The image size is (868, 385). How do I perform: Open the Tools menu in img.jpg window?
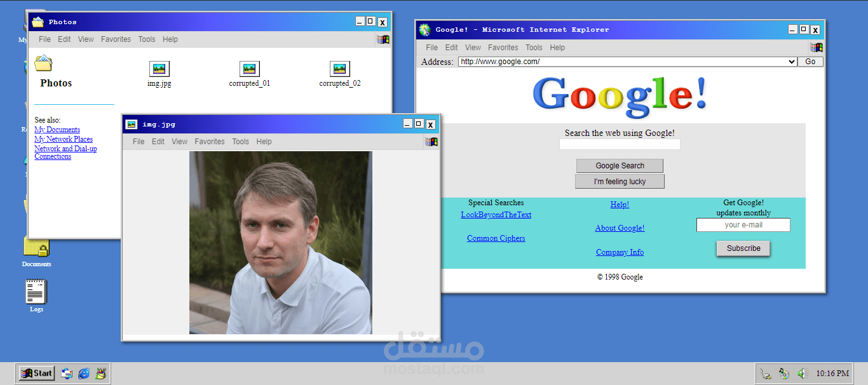coord(241,142)
